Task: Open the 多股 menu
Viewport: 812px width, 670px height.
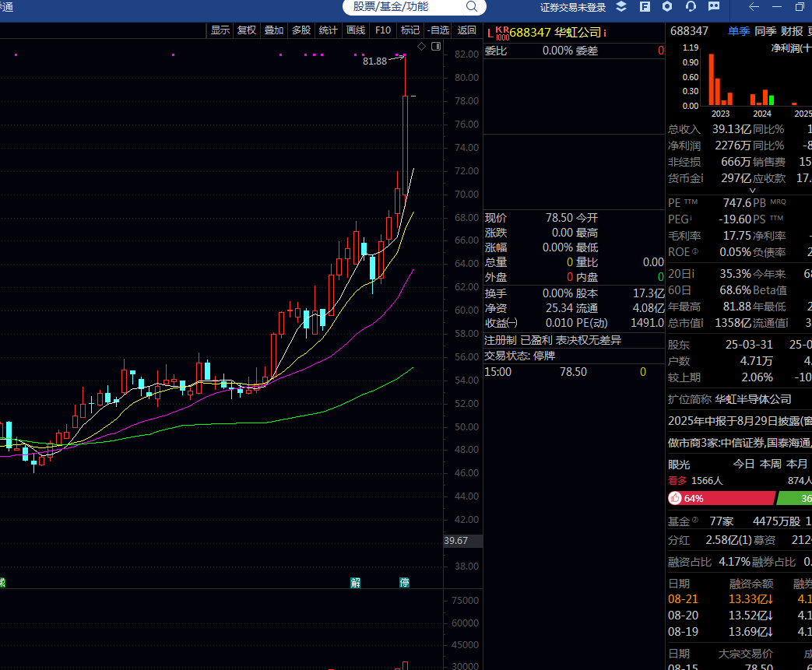Action: (x=301, y=30)
